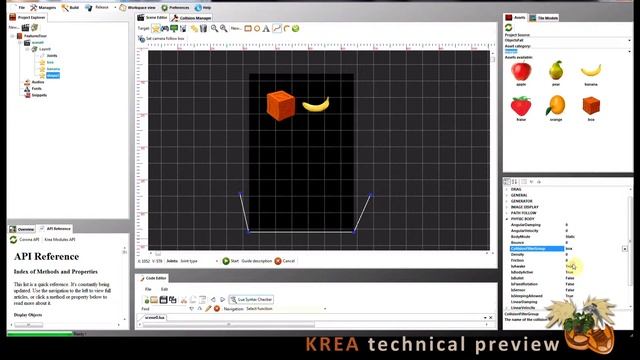Click the red clear icon beside Find

pyautogui.click(x=217, y=309)
